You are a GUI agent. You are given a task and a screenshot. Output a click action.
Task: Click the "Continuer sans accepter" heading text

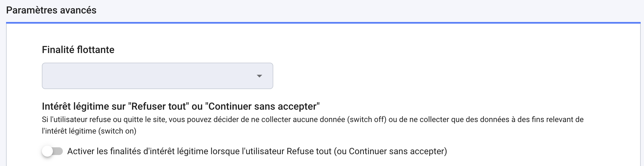coord(264,106)
